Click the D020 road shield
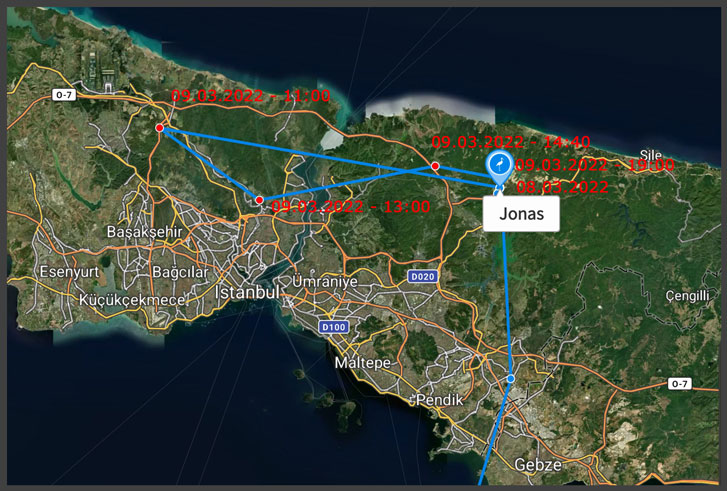Image resolution: width=727 pixels, height=491 pixels. 423,277
